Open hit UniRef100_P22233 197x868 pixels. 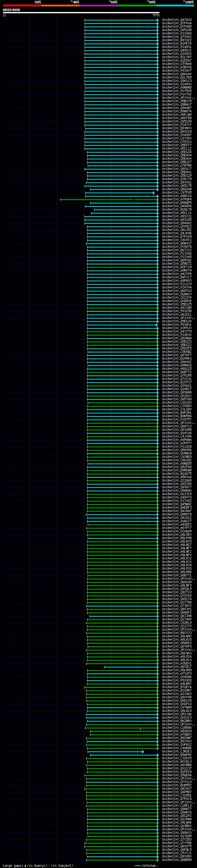point(176,284)
